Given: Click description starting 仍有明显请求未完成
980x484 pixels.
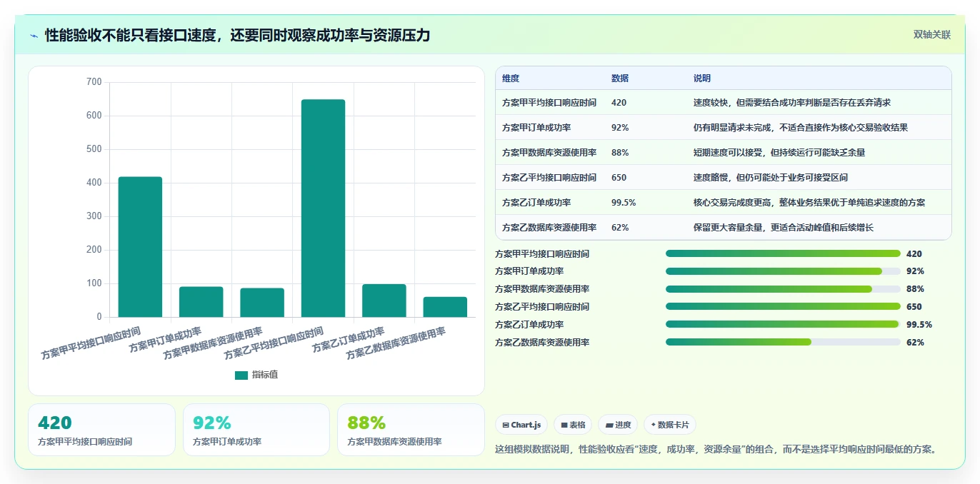Looking at the screenshot, I should pyautogui.click(x=801, y=128).
